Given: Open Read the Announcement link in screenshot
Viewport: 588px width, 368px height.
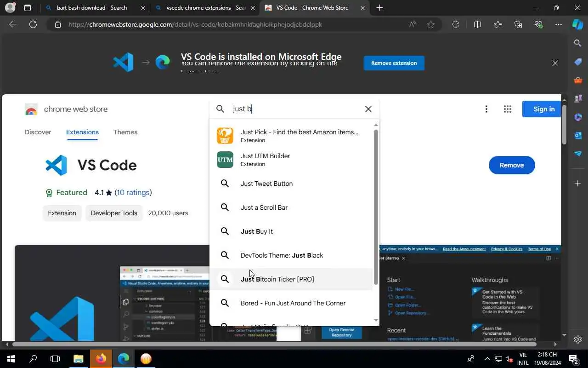Looking at the screenshot, I should click(x=464, y=249).
